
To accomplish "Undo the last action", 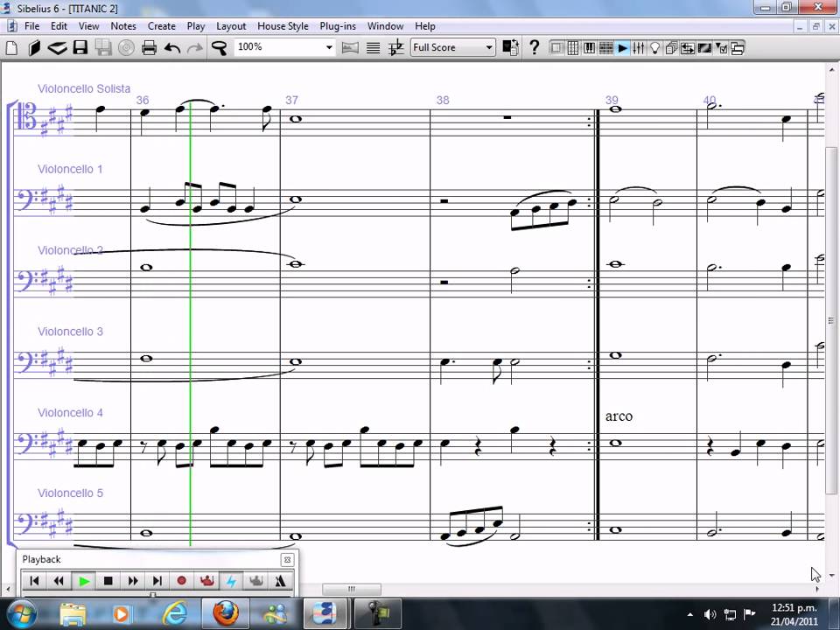I will [172, 47].
